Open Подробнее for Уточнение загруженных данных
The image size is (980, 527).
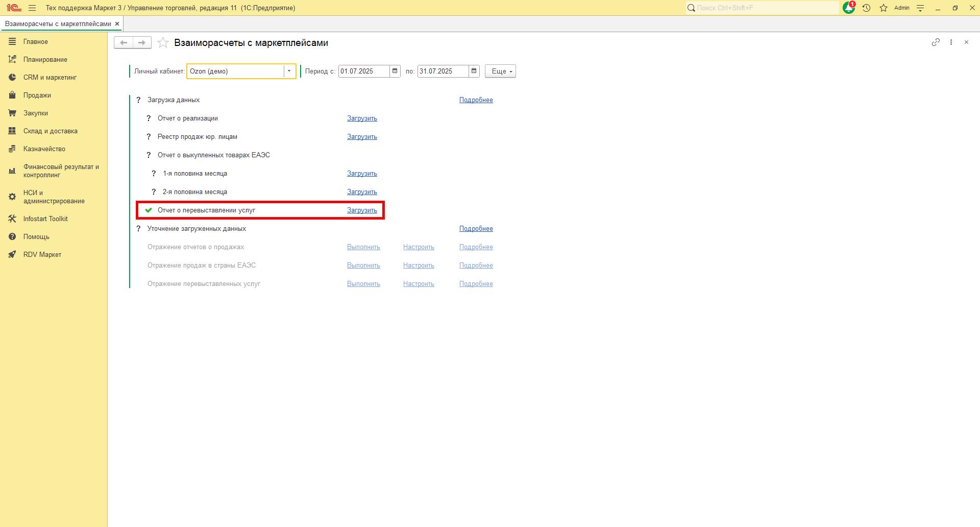tap(476, 228)
